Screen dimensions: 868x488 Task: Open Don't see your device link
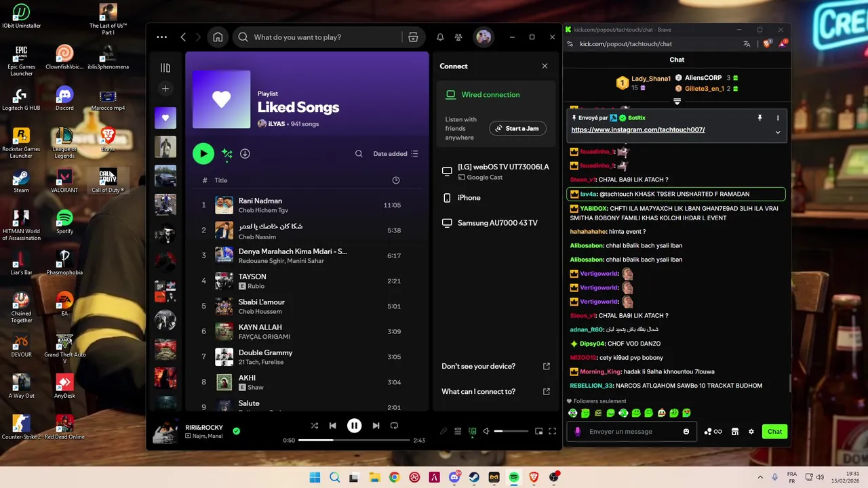(495, 366)
